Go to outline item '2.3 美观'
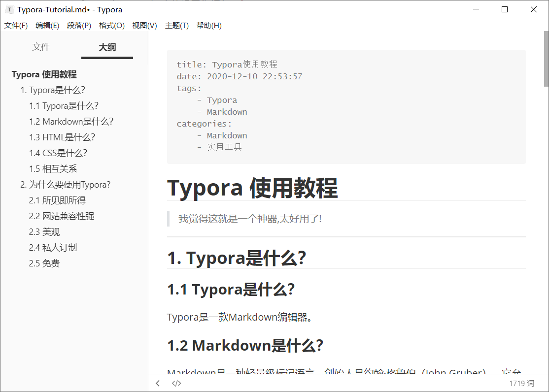Screen dimensions: 549x392 tap(44, 232)
